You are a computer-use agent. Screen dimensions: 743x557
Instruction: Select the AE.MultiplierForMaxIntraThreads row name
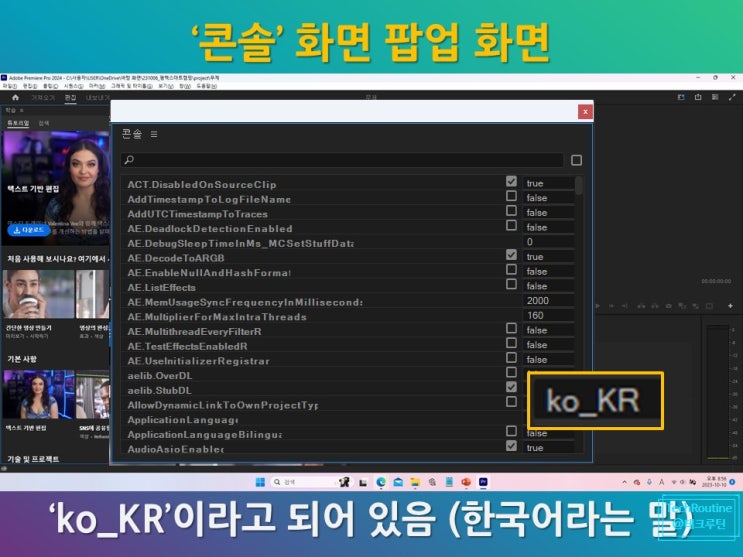click(217, 317)
